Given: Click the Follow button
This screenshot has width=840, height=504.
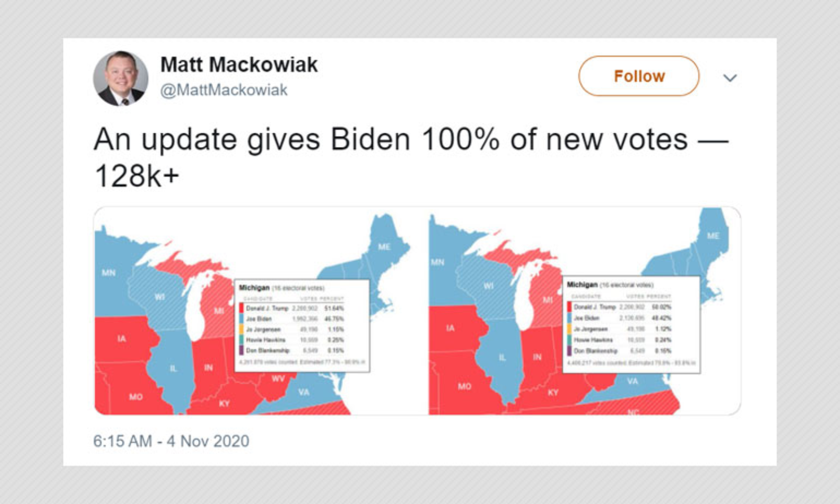Looking at the screenshot, I should click(x=638, y=76).
